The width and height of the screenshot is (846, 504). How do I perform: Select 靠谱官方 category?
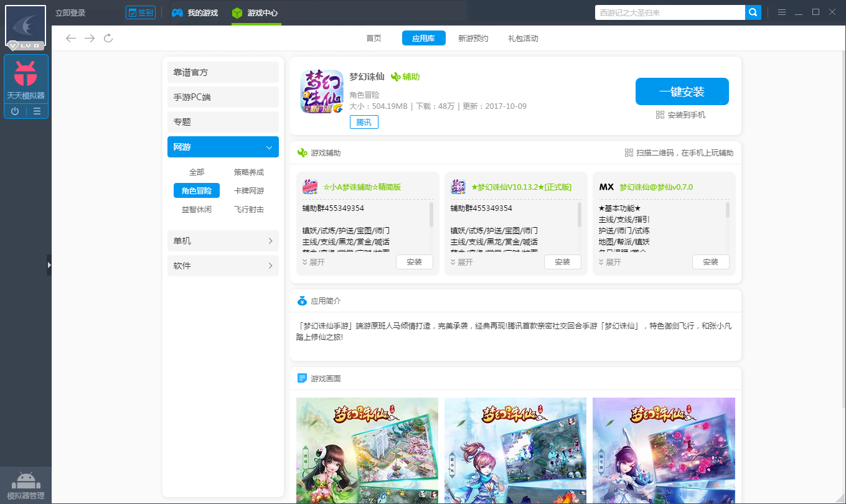223,72
